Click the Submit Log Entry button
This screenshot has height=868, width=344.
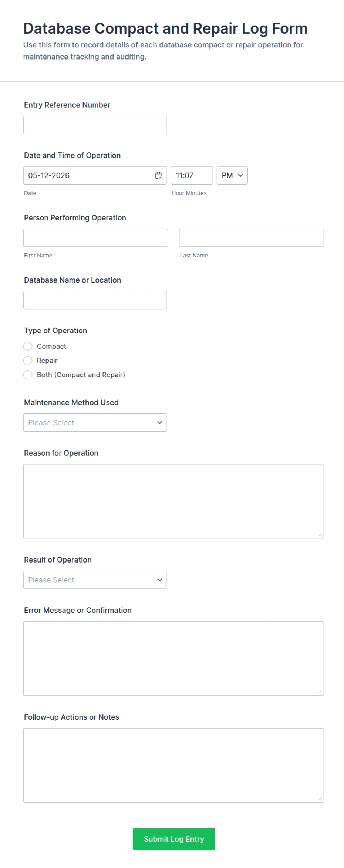tap(174, 839)
